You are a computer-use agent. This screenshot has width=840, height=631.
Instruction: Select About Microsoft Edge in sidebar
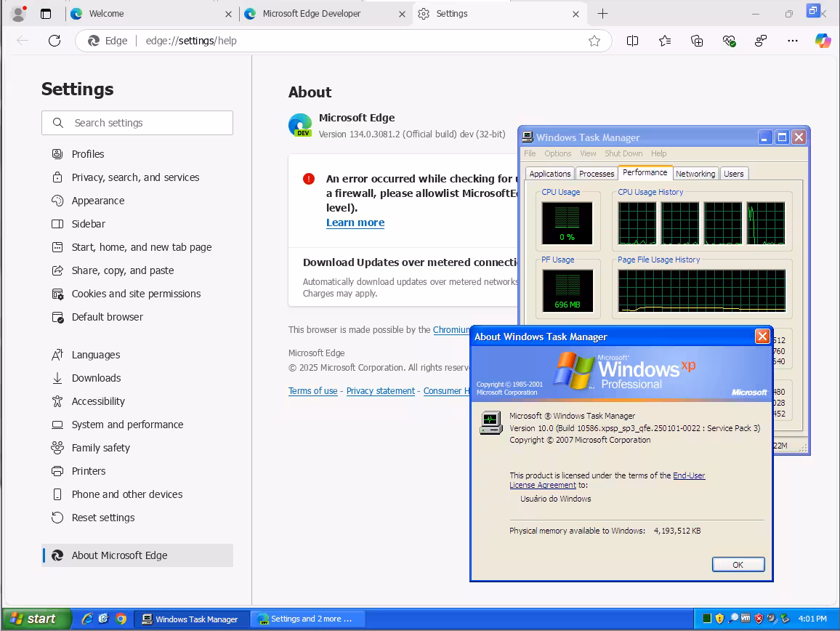click(x=137, y=555)
